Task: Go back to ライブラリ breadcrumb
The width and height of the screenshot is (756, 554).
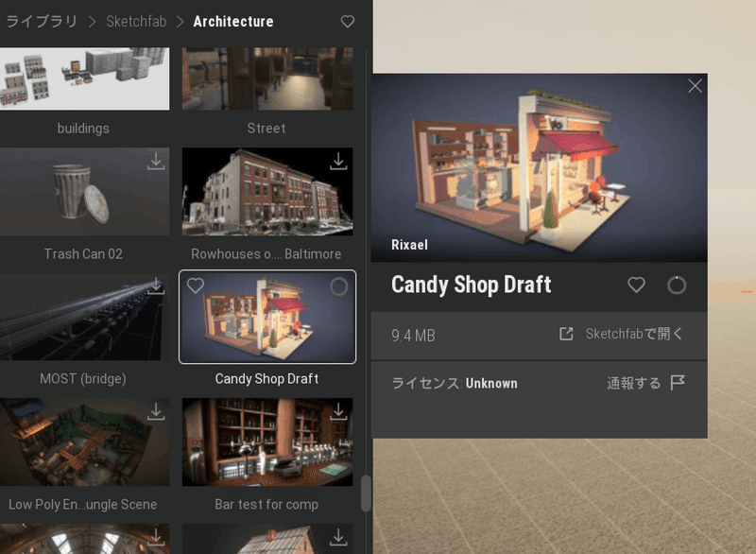Action: pos(42,22)
